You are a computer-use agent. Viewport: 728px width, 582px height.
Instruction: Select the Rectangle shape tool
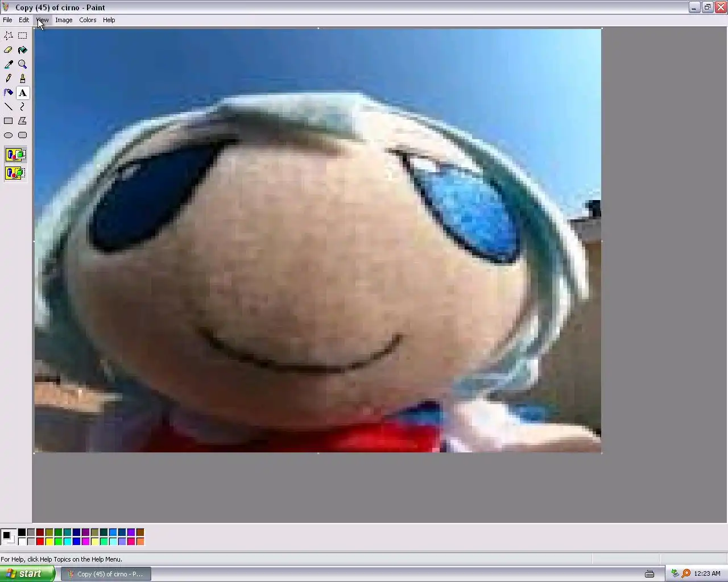(x=9, y=121)
